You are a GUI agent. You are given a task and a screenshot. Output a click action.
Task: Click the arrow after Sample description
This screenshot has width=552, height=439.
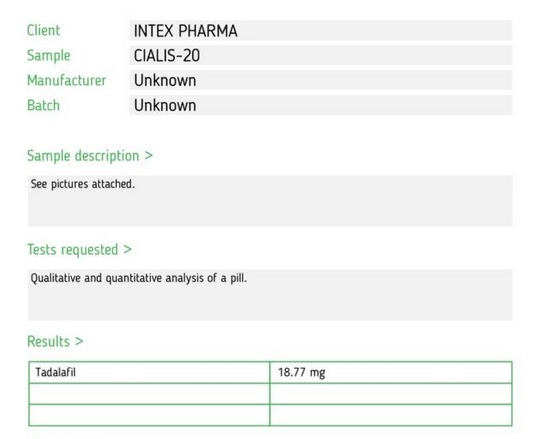click(149, 155)
